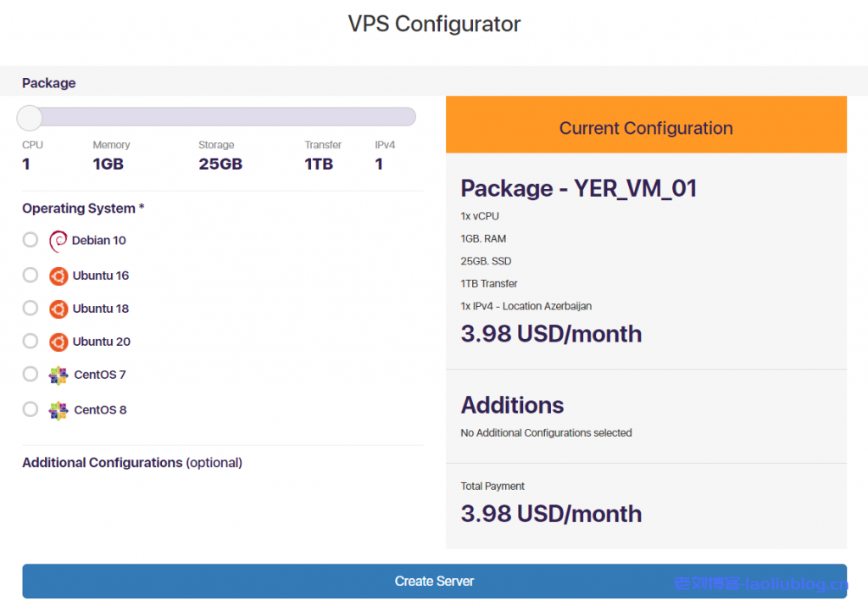
Task: Click the Debian 10 swirl logo
Action: coord(58,241)
